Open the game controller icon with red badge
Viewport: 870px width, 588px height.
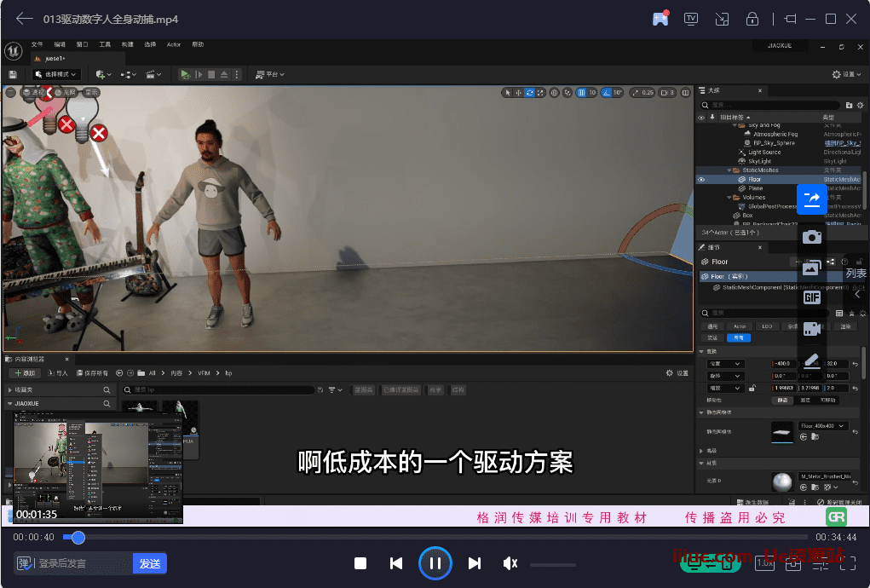pos(660,19)
